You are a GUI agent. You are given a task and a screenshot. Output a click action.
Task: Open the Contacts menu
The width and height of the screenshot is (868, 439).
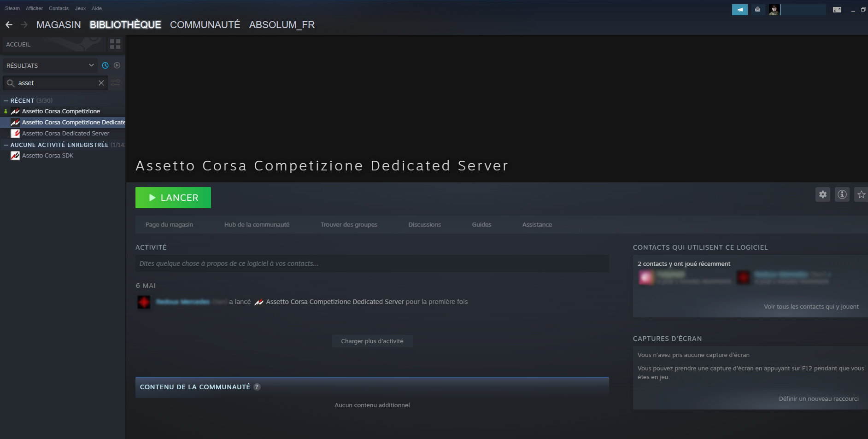pos(59,8)
